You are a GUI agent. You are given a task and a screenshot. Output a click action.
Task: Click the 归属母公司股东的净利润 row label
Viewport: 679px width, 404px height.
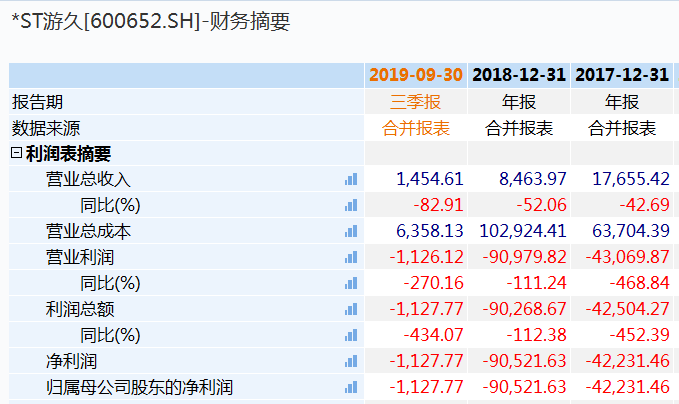139,387
